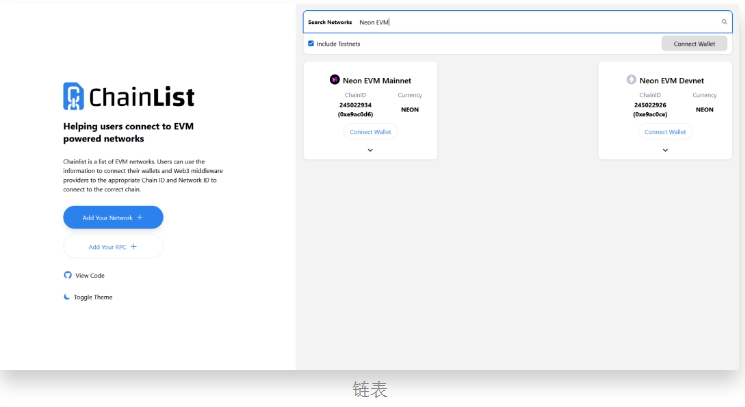
Task: Connect wallet to Neon EVM Mainnet
Action: click(x=370, y=132)
